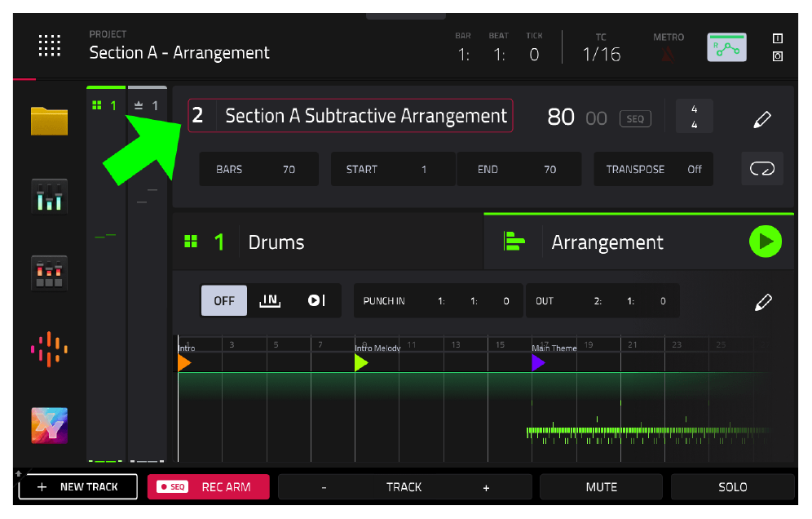Select the END 70 field

click(519, 169)
